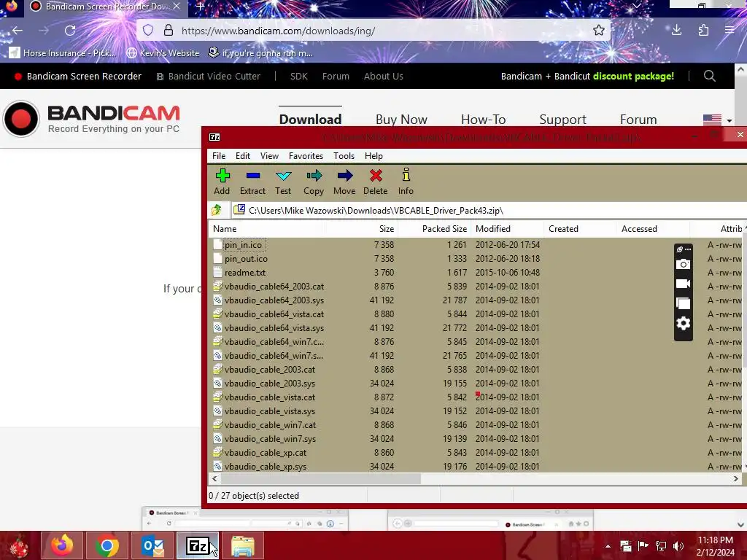Click the Copy toolbar icon in 7-Zip
The image size is (747, 560).
tap(314, 182)
